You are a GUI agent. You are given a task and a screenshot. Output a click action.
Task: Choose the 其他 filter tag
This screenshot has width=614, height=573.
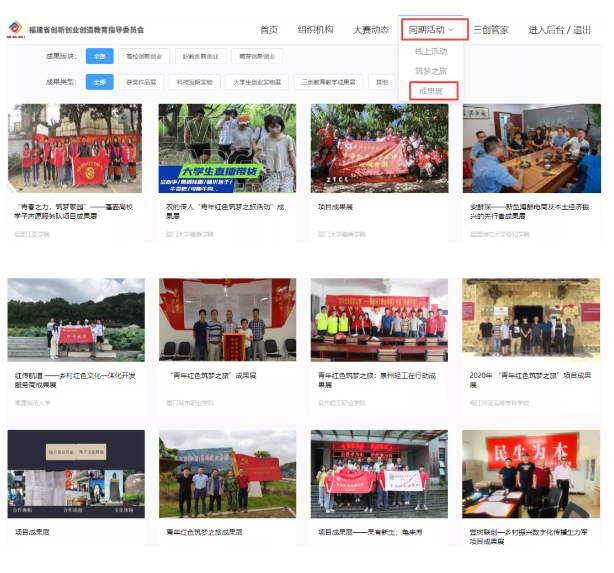tap(380, 82)
